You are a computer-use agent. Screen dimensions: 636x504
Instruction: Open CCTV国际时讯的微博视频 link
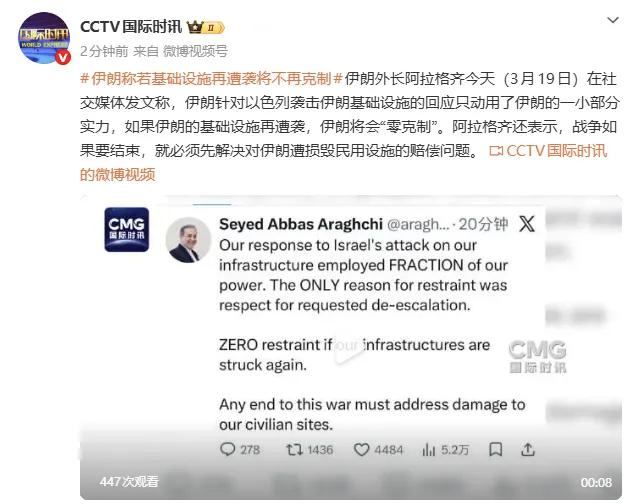(344, 163)
